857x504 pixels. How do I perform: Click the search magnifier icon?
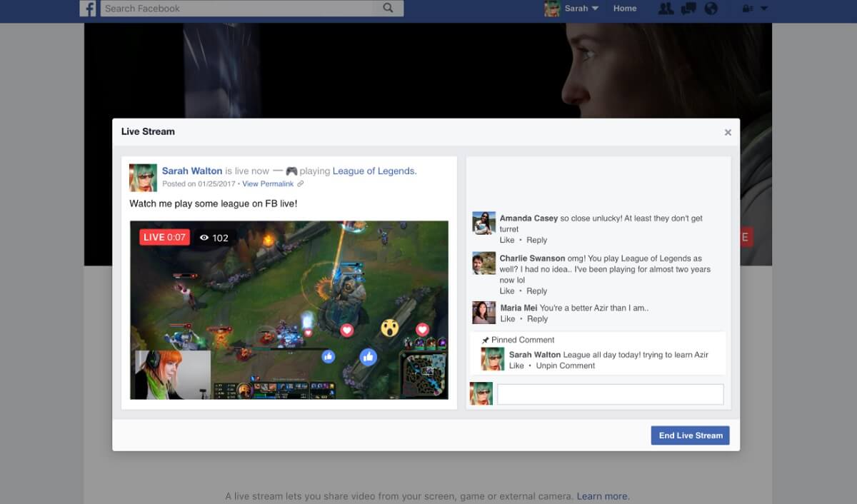tap(387, 9)
